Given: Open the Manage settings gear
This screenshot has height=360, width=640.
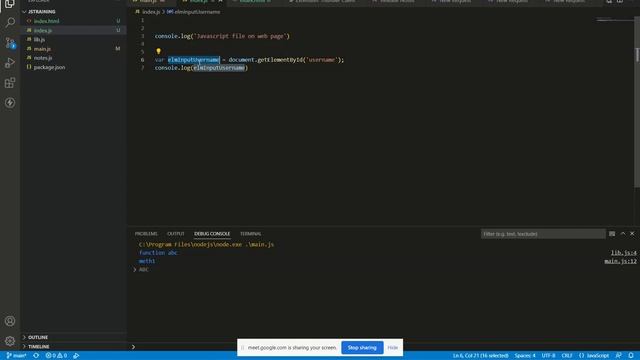Looking at the screenshot, I should [x=10, y=341].
